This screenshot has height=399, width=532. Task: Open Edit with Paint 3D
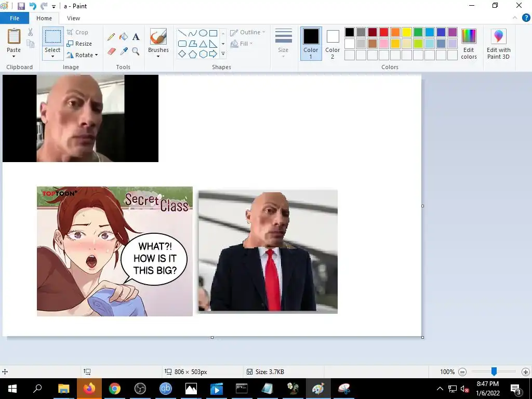pos(498,44)
